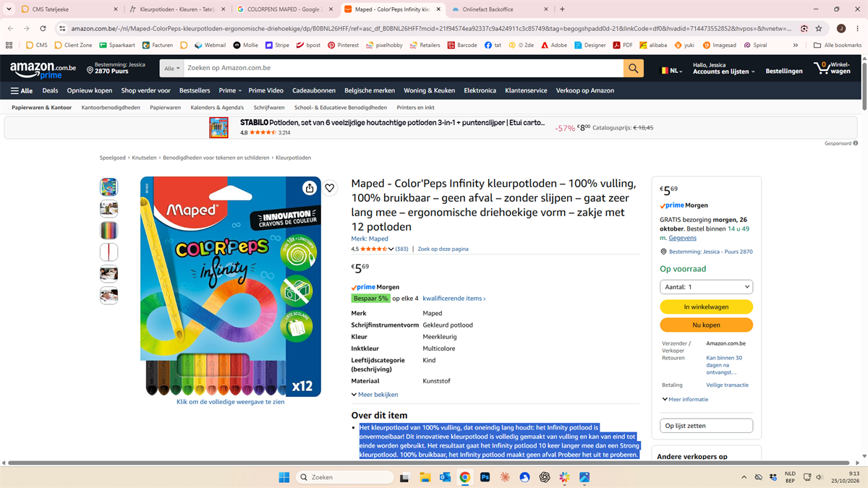Image resolution: width=868 pixels, height=488 pixels.
Task: Open Chrome tab search dropdown
Action: click(x=9, y=9)
